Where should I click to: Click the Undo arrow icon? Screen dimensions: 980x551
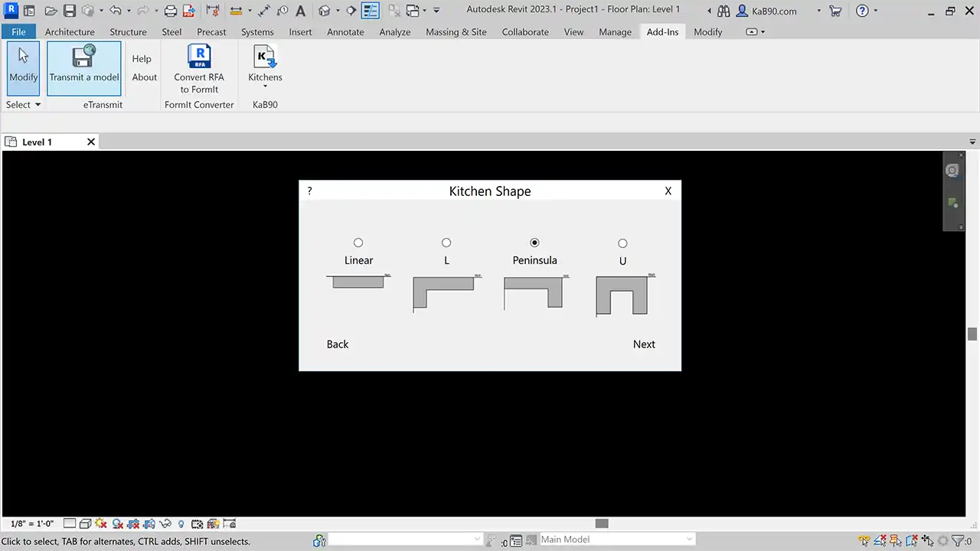(x=115, y=11)
